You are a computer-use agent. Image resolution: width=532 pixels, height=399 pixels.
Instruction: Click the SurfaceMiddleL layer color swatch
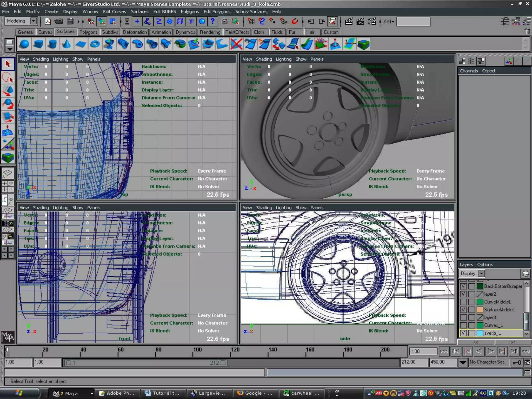pos(480,310)
